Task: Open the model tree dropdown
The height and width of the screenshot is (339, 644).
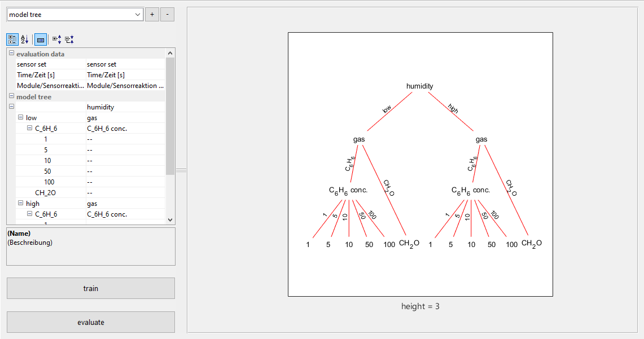Action: click(138, 15)
